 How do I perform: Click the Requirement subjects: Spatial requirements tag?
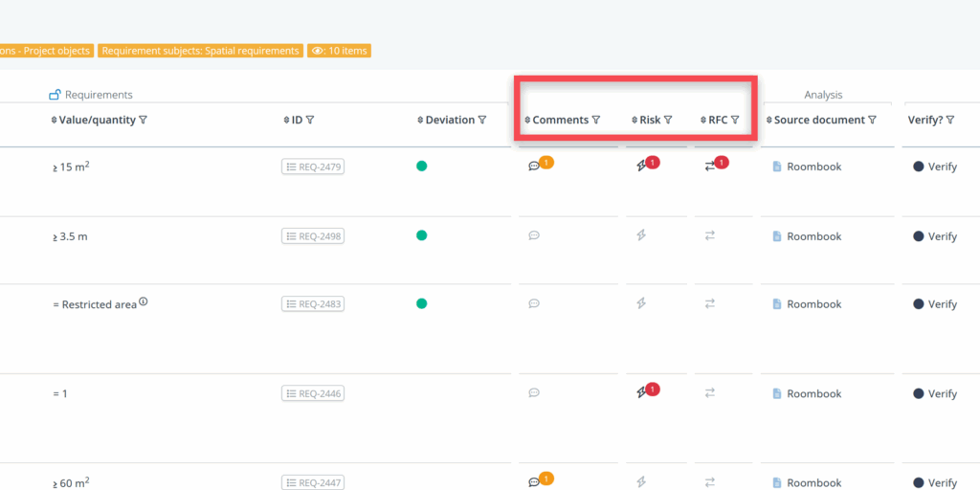pos(200,51)
